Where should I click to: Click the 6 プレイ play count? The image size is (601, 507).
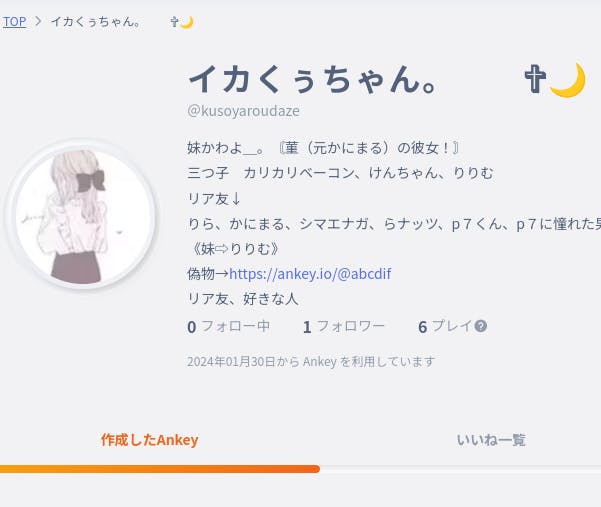coord(445,327)
